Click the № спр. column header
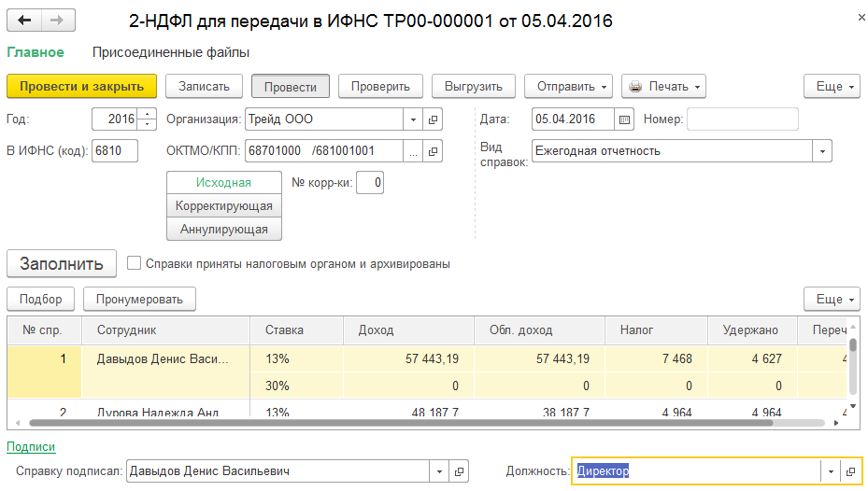Viewport: 868px width, 491px height. coord(44,330)
